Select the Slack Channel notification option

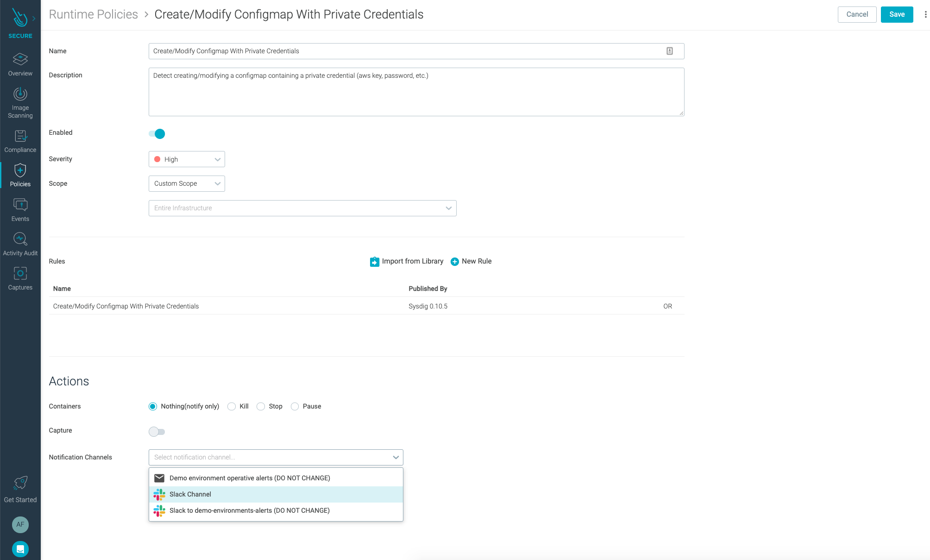point(190,494)
